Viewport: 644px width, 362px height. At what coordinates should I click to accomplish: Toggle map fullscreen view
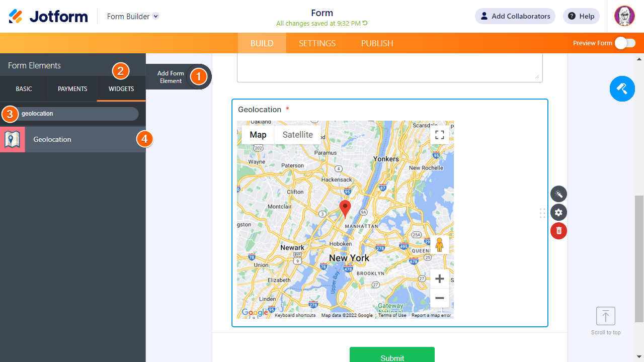tap(439, 135)
